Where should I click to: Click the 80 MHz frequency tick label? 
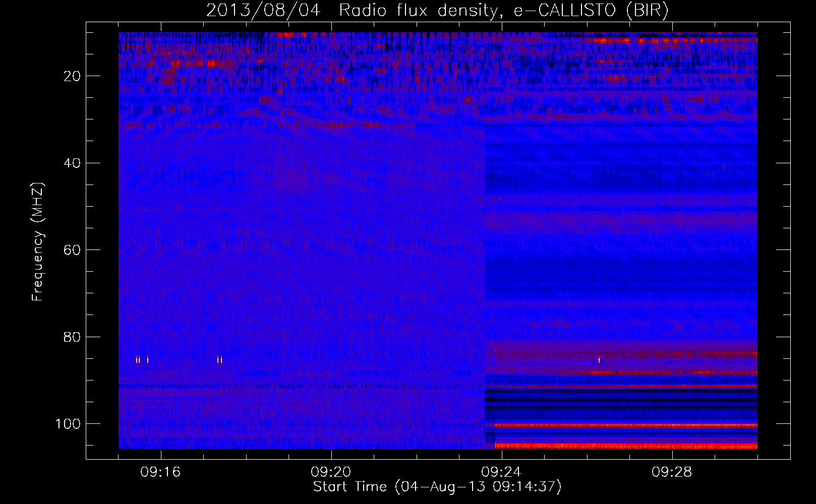72,337
